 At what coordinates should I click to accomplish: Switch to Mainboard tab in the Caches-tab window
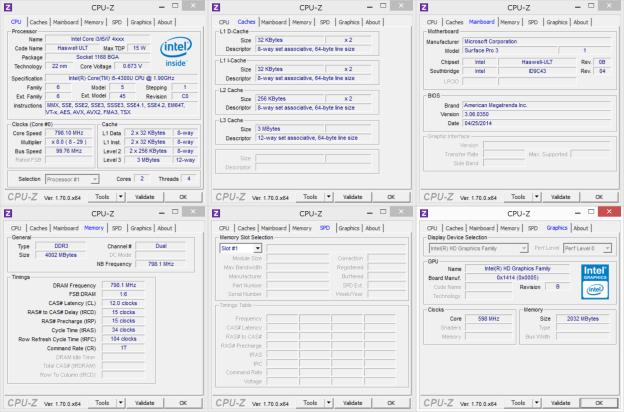(274, 22)
